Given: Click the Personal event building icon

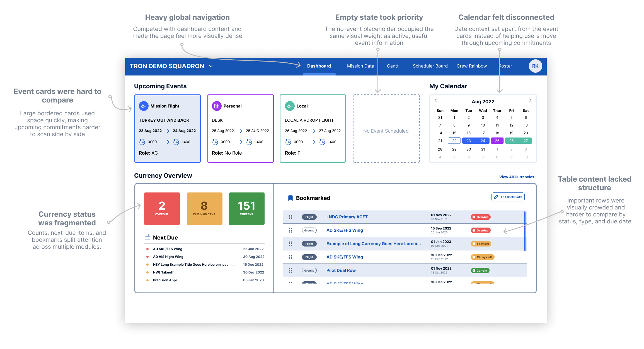Looking at the screenshot, I should (217, 106).
